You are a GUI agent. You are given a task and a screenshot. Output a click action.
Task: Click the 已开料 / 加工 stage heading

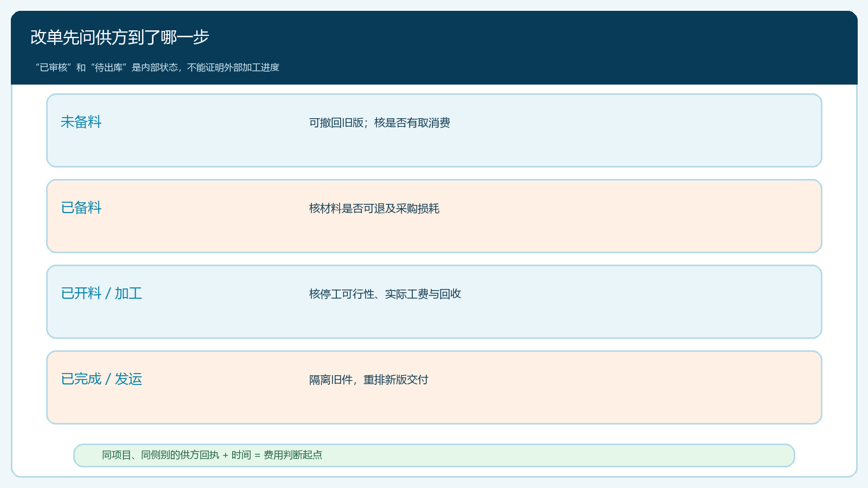(x=101, y=293)
